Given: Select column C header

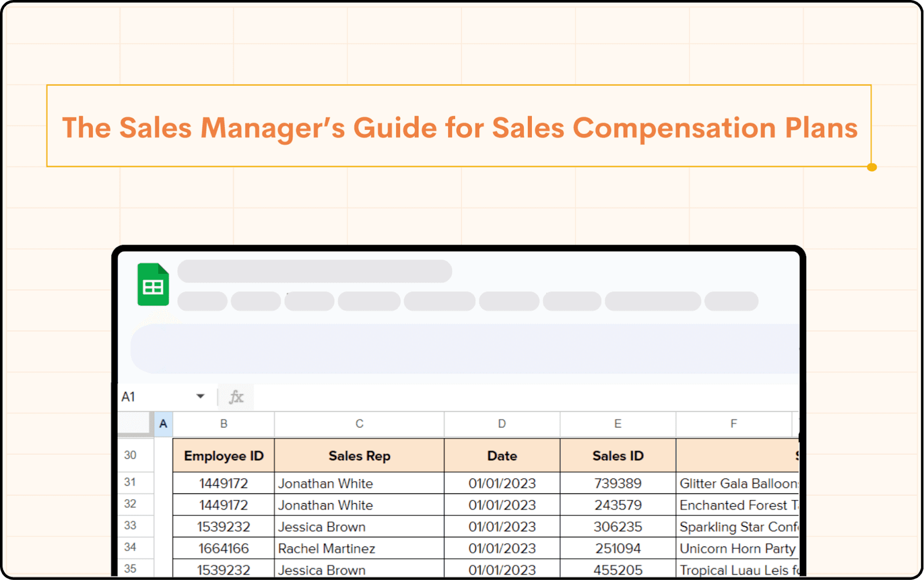Looking at the screenshot, I should click(x=359, y=424).
